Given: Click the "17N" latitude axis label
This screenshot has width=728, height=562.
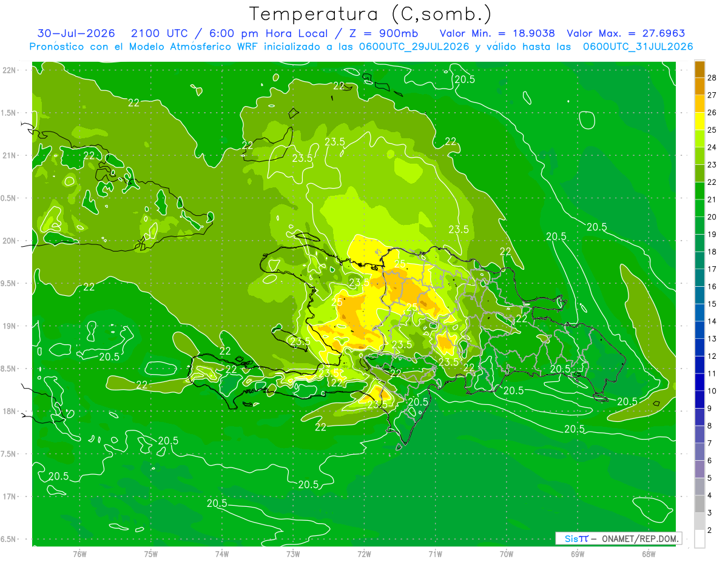Looking at the screenshot, I should [x=9, y=497].
